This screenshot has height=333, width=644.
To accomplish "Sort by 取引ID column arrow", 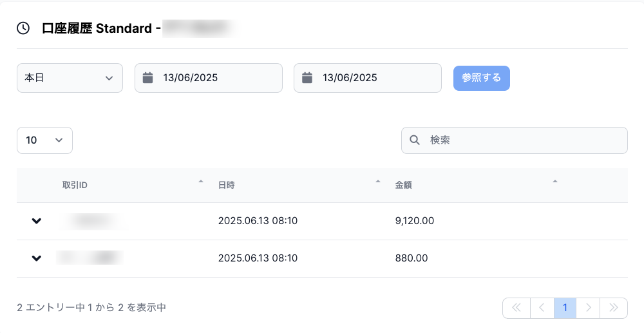I will pos(201,181).
